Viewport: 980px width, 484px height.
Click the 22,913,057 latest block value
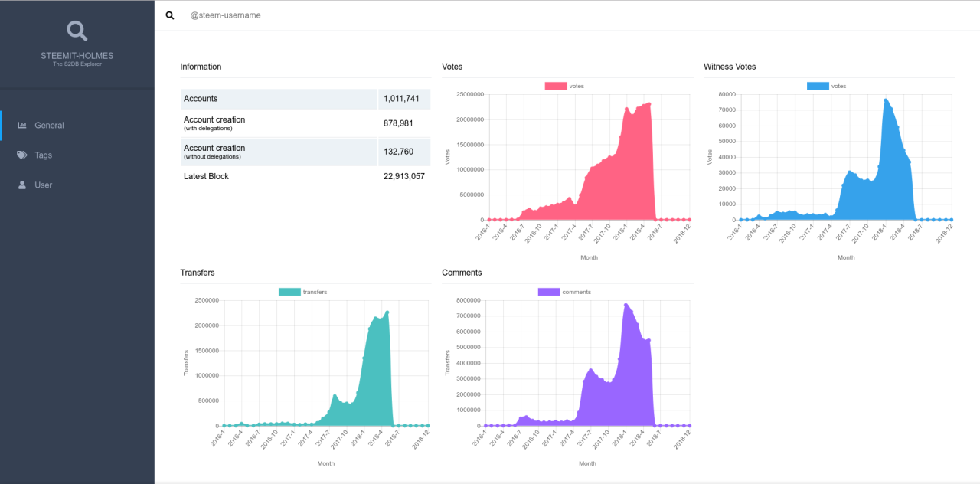(x=403, y=176)
